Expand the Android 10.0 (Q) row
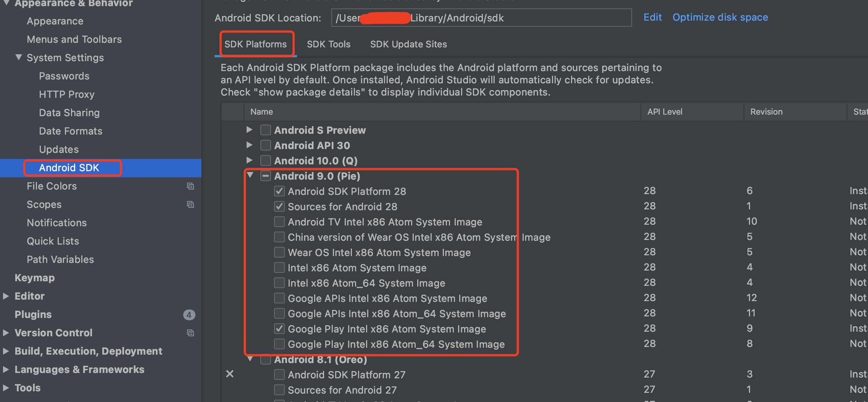 [x=249, y=160]
